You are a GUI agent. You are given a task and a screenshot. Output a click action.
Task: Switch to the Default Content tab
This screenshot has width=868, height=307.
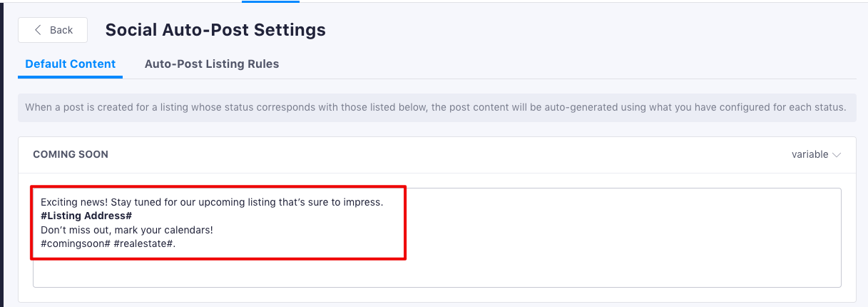pyautogui.click(x=70, y=64)
